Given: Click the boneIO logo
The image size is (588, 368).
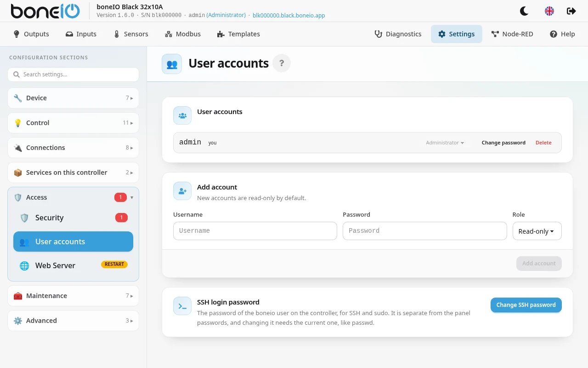Looking at the screenshot, I should click(45, 11).
